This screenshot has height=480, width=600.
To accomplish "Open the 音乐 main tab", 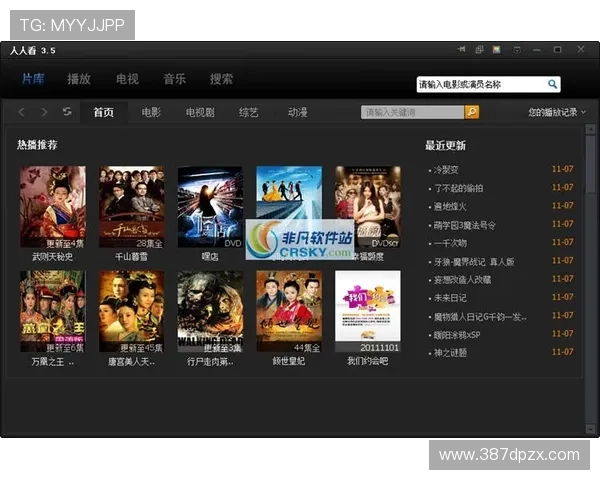I will 175,79.
